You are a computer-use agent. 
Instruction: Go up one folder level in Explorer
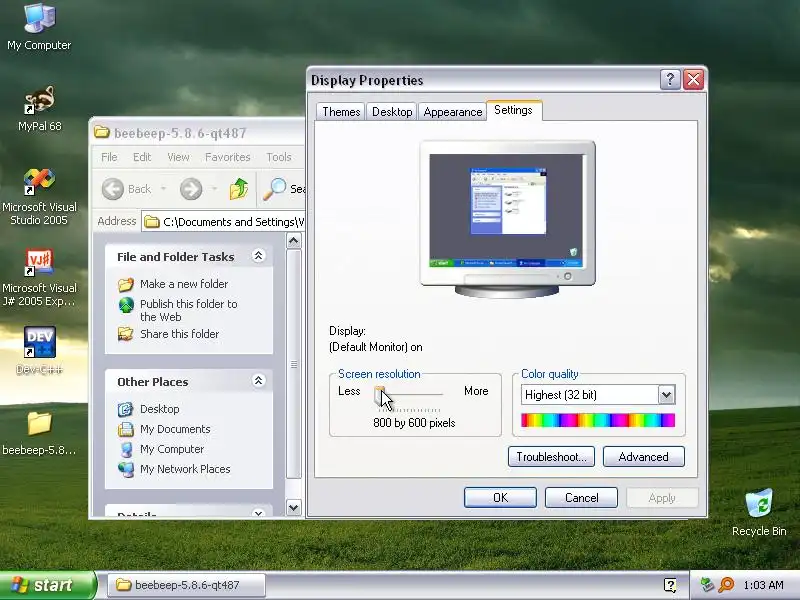pyautogui.click(x=239, y=189)
